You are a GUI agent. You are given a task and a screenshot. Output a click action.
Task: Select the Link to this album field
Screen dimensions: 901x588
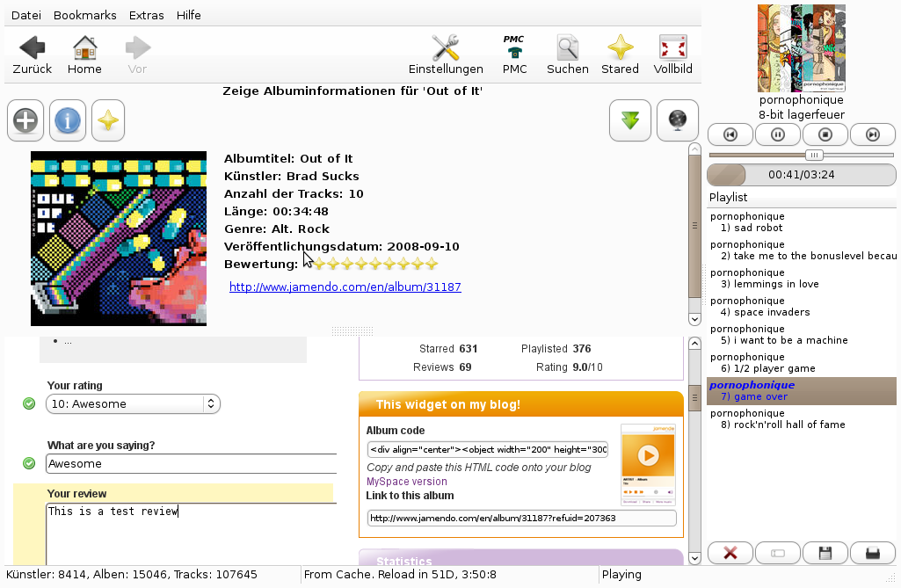coord(522,518)
